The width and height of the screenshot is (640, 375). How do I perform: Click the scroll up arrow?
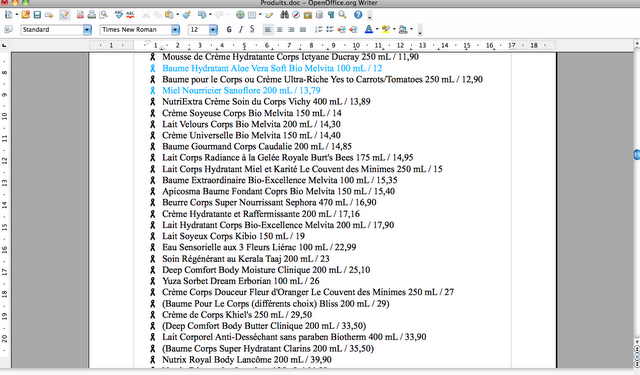pos(637,42)
